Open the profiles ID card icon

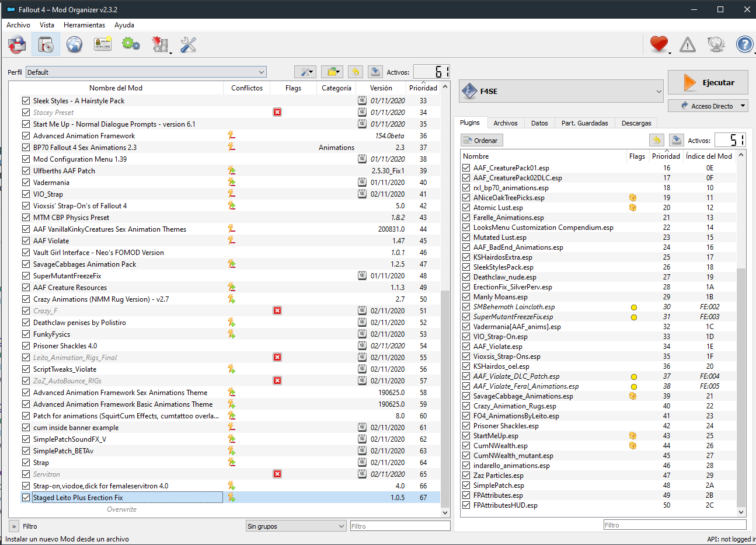click(x=103, y=44)
